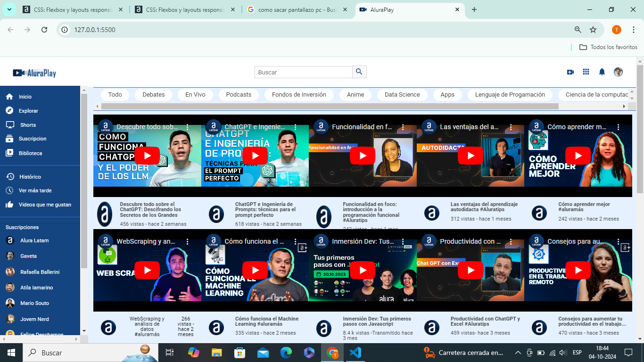Select the Podcasts filter chip
644x362 pixels.
239,95
